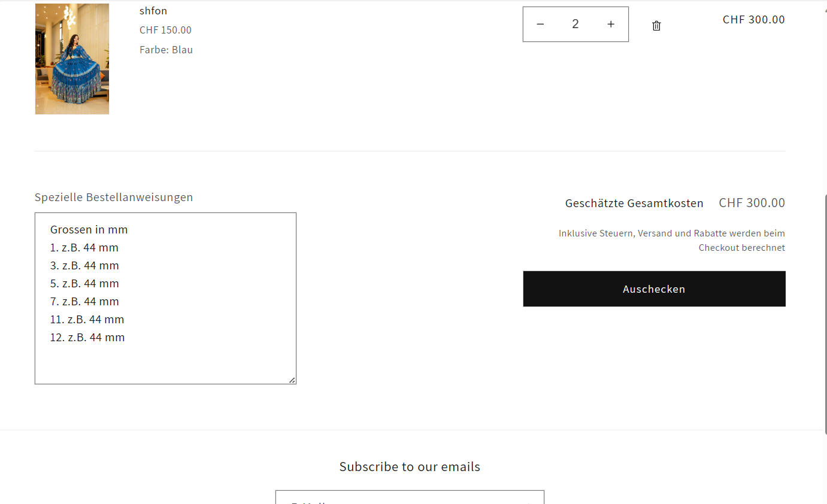Click the 'Subscribe to our emails' heading

(410, 467)
